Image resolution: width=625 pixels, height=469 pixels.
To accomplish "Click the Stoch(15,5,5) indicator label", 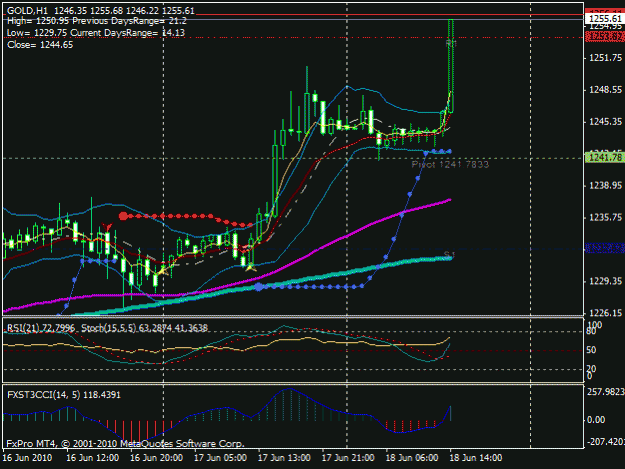I will (144, 328).
